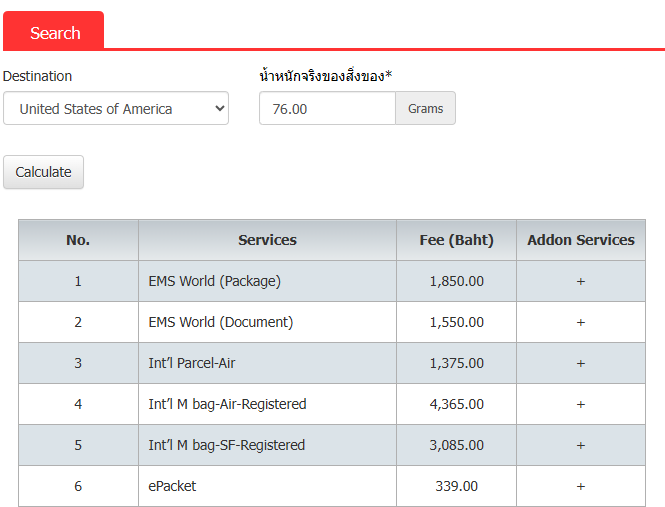Switch to the Search tab

pyautogui.click(x=55, y=33)
